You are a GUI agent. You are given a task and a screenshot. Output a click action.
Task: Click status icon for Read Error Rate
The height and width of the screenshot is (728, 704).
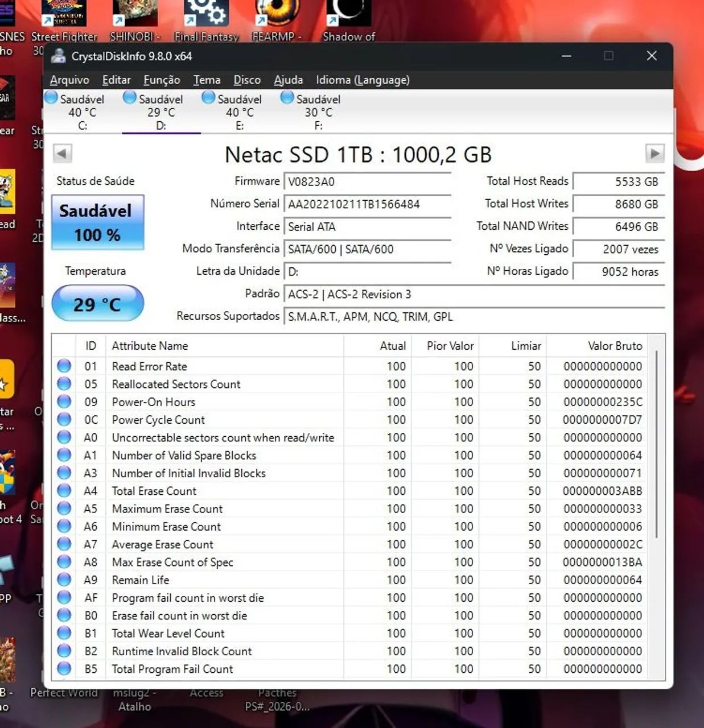64,366
